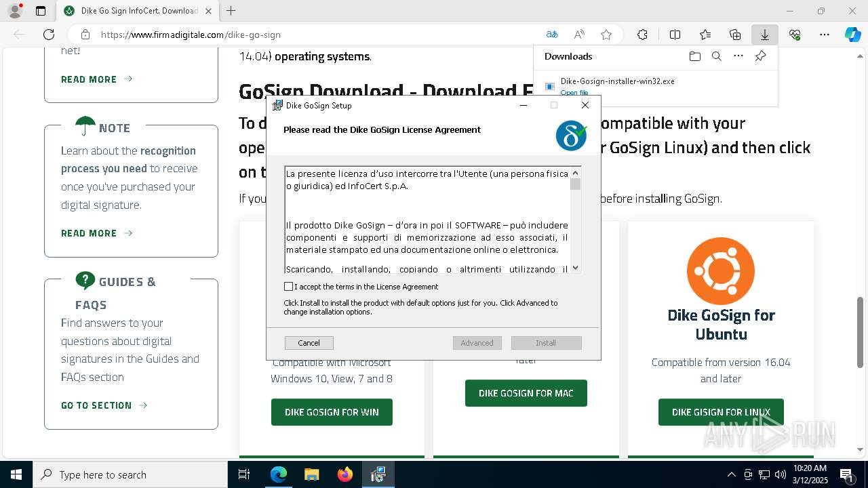
Task: Open downloaded Dike-Gosign-installer-win32.exe file link
Action: (574, 93)
